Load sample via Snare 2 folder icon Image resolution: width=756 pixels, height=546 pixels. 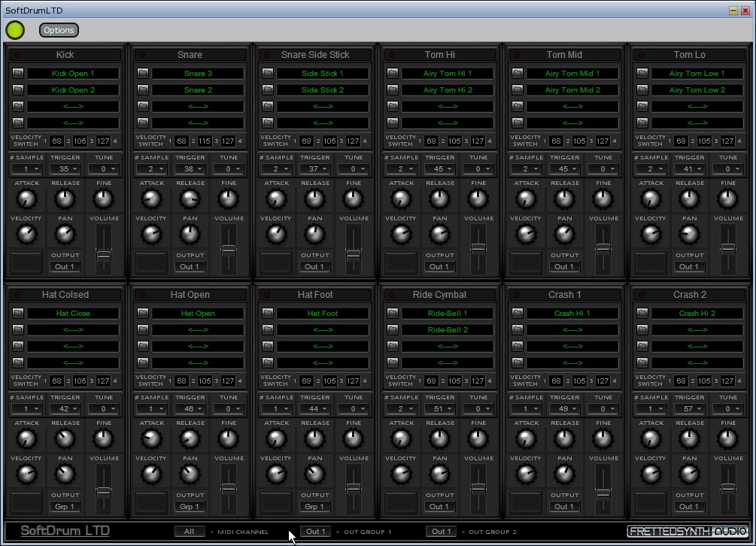[143, 89]
